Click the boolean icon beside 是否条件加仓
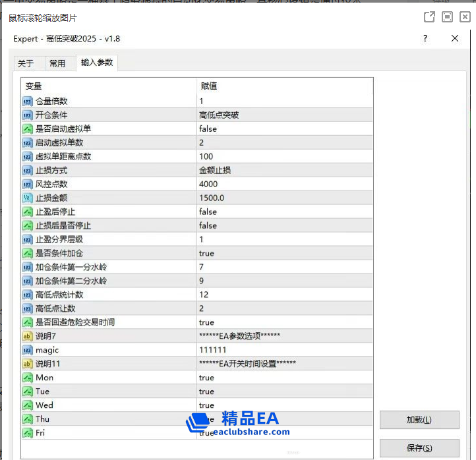Viewport: 476px width, 460px height. (x=27, y=253)
